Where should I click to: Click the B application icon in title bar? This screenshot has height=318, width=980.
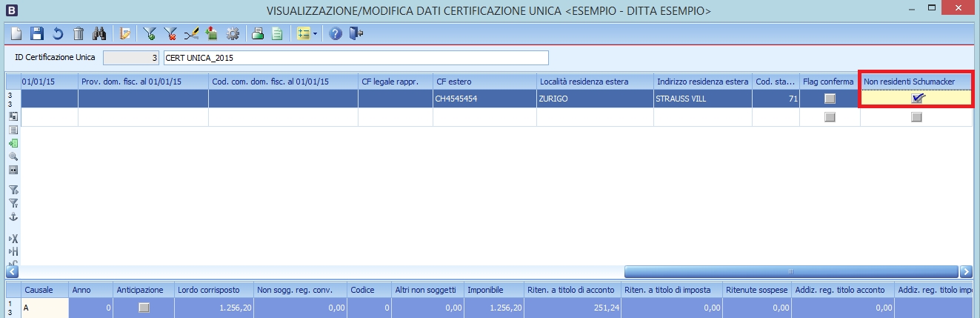(11, 10)
